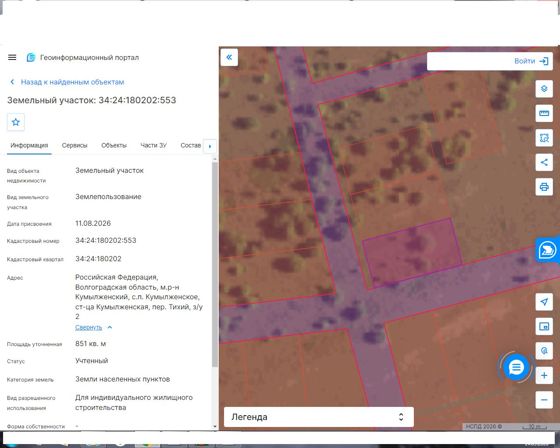Activate the area search selection tool
The image size is (560, 448).
[544, 138]
